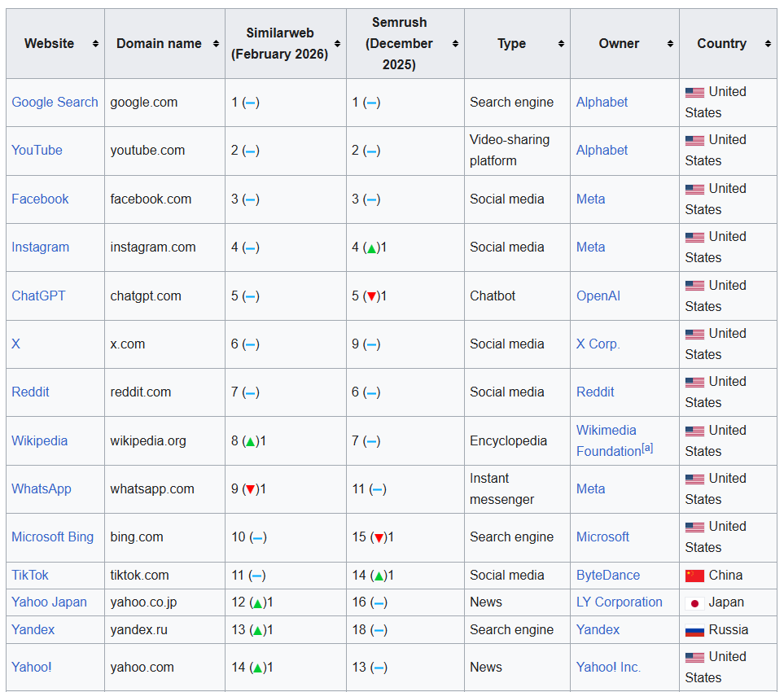Open the X Corp. owner link
Screen dimensions: 784x692
coord(598,344)
